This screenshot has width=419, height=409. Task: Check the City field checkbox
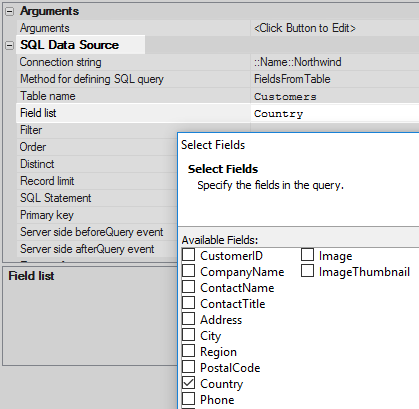pyautogui.click(x=189, y=335)
